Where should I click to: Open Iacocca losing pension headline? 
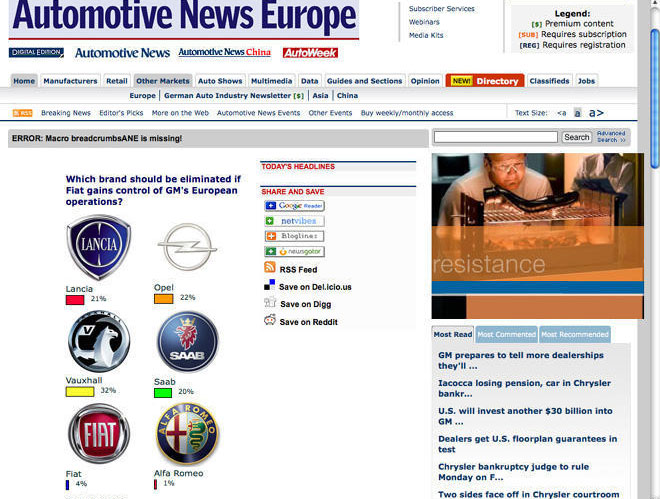(x=524, y=388)
